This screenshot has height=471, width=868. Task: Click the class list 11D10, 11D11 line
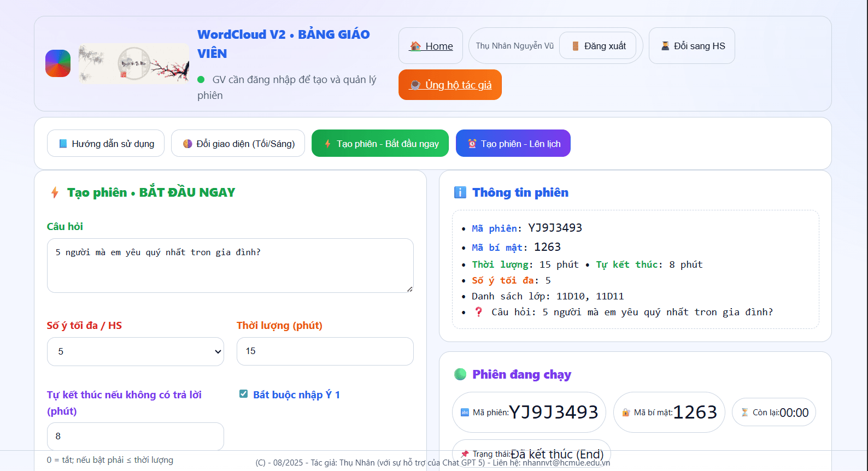click(548, 296)
